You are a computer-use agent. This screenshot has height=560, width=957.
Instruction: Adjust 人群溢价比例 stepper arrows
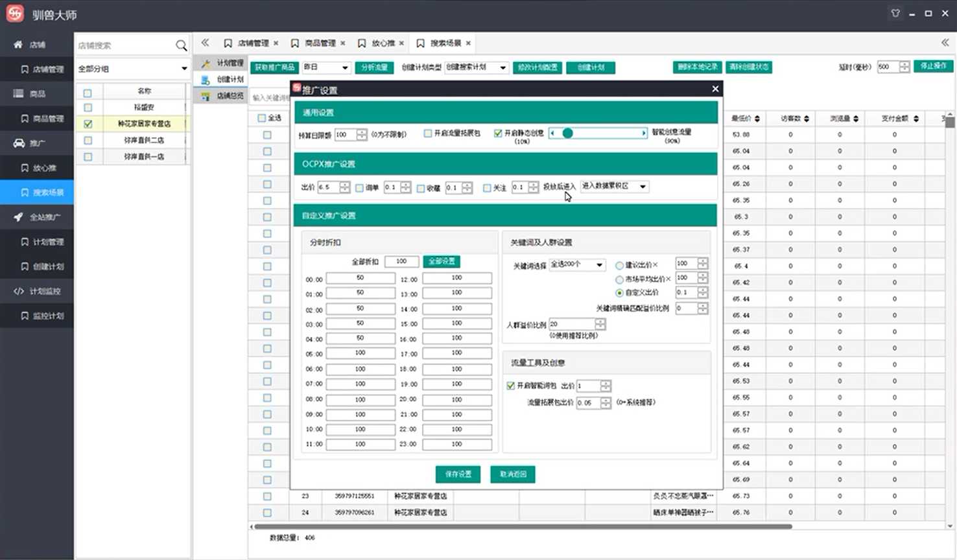click(600, 324)
